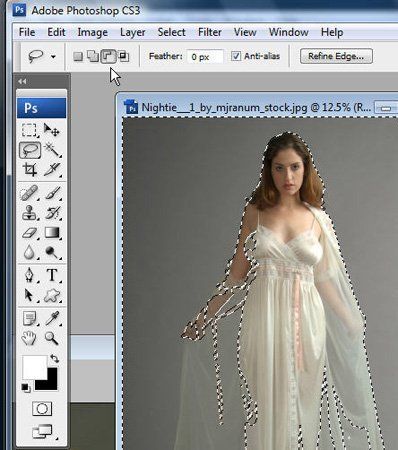Select the Blur tool
The image size is (398, 450).
30,252
